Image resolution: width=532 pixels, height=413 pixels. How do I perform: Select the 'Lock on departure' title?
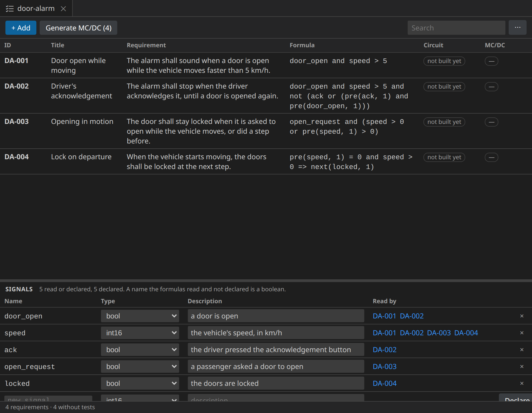pyautogui.click(x=81, y=157)
